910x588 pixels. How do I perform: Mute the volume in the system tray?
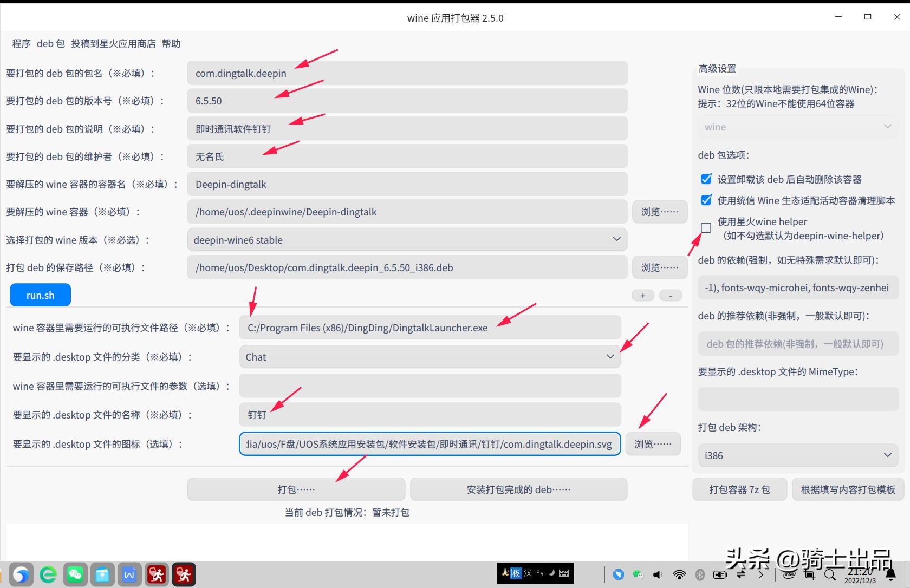tap(657, 574)
